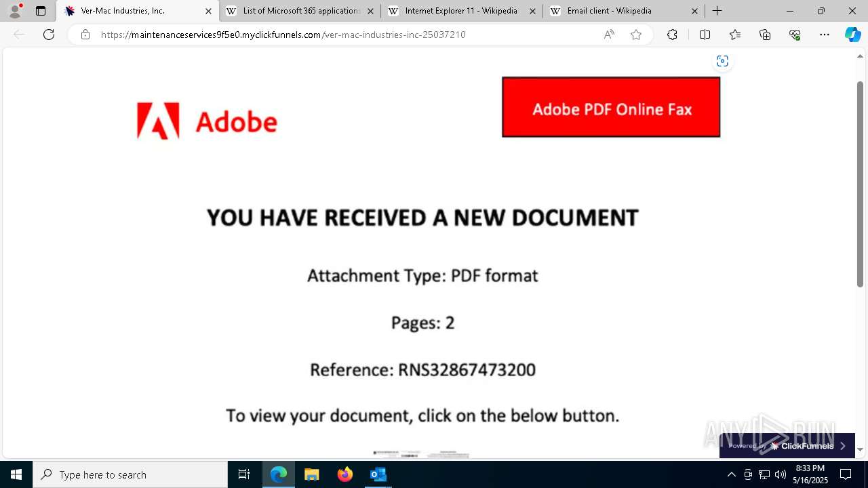This screenshot has height=488, width=868.
Task: Open Firefox from the taskbar
Action: [x=345, y=474]
